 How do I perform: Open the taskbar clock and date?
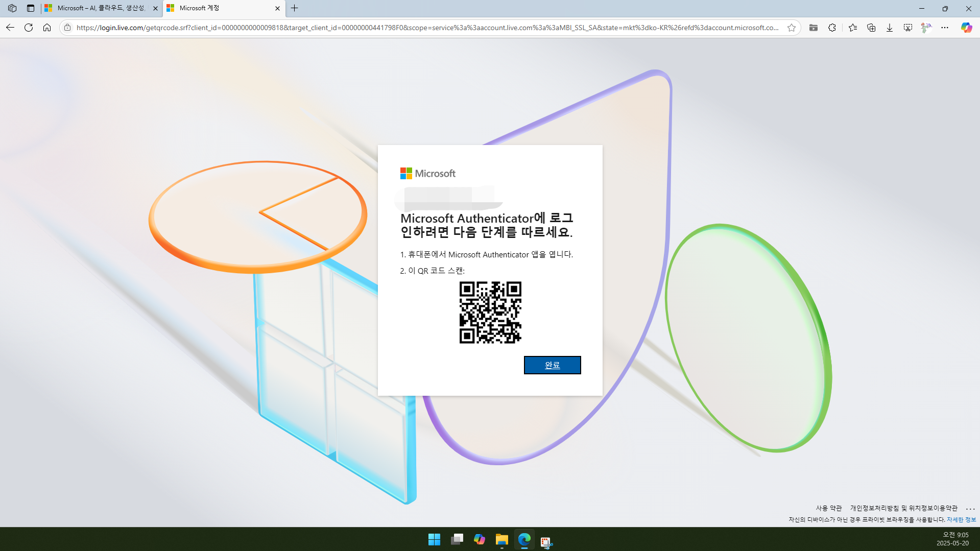coord(952,539)
